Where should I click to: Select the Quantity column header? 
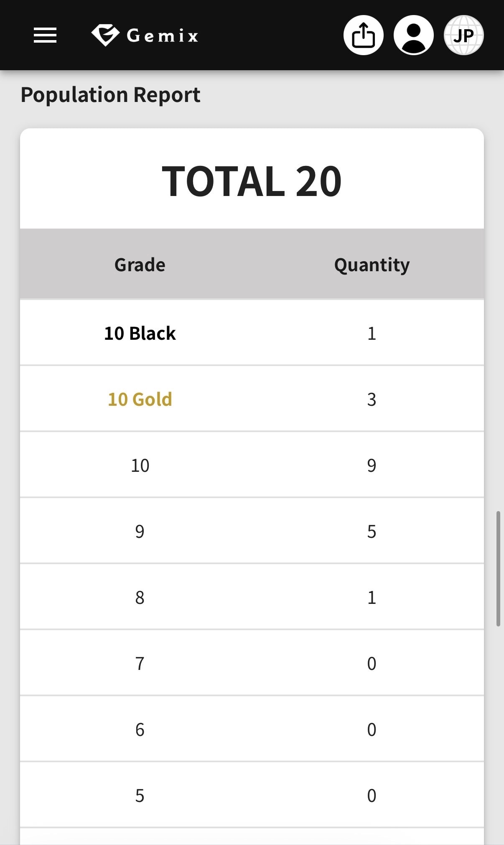[x=372, y=265]
